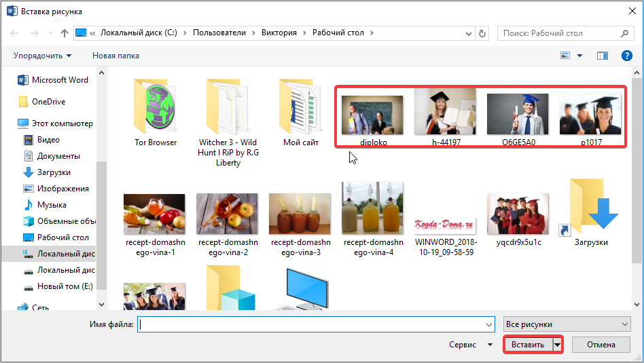Expand the Все рисунки file type dropdown
644x363 pixels.
tap(567, 324)
